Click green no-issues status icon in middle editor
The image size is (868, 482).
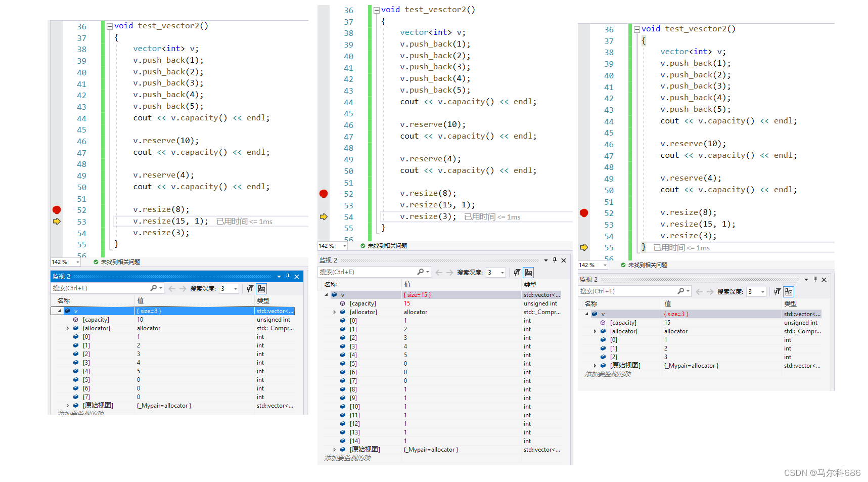click(x=363, y=246)
